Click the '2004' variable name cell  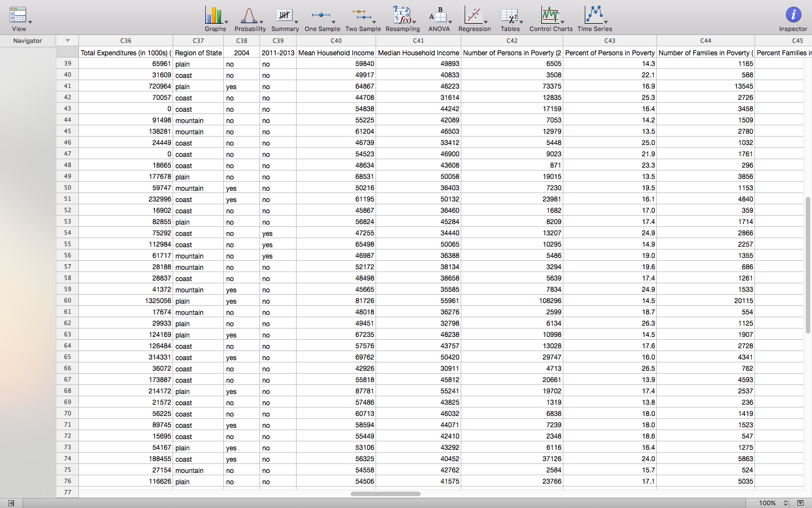242,52
